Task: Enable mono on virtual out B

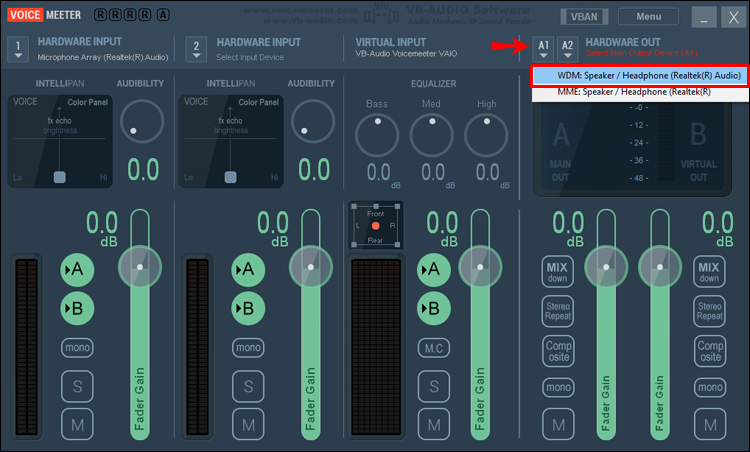Action: tap(710, 387)
